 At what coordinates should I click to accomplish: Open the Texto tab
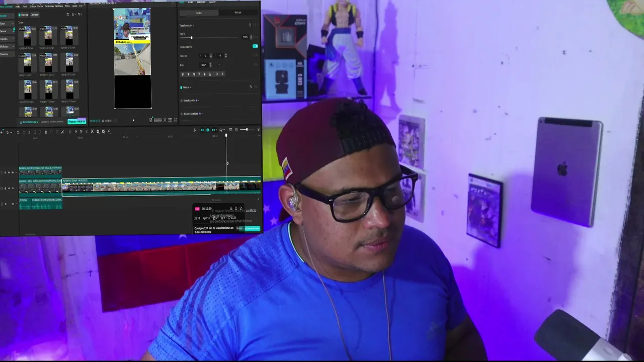click(25, 7)
